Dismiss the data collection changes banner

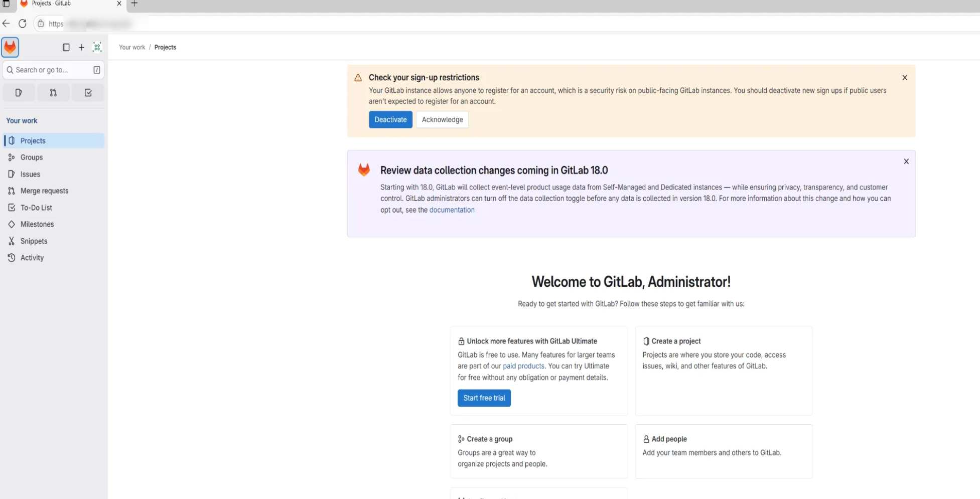tap(906, 161)
